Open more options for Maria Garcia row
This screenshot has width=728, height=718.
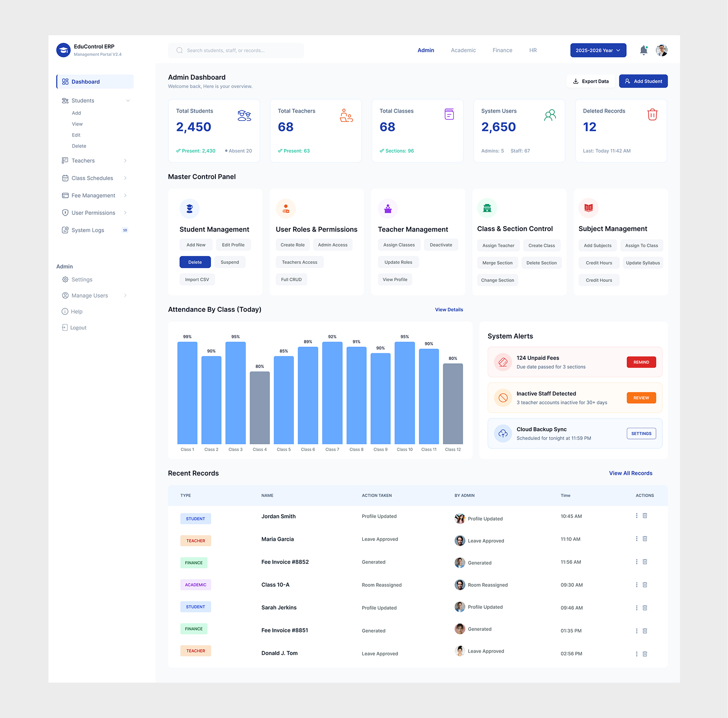click(636, 538)
